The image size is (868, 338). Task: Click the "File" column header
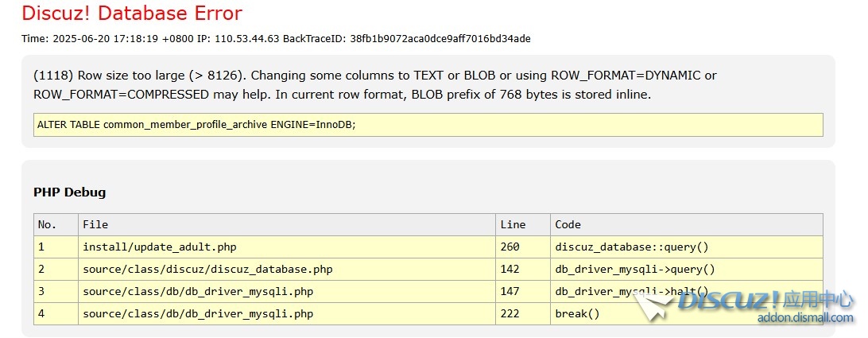tap(287, 224)
